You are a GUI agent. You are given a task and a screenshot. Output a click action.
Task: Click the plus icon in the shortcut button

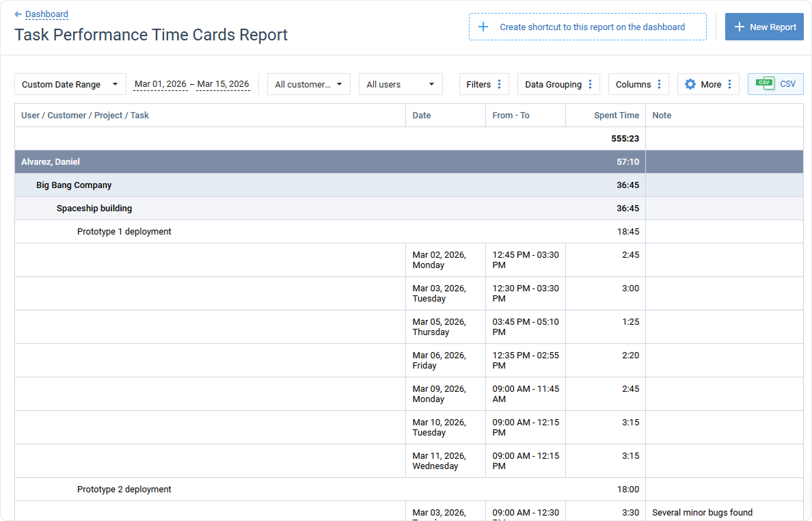pyautogui.click(x=484, y=26)
